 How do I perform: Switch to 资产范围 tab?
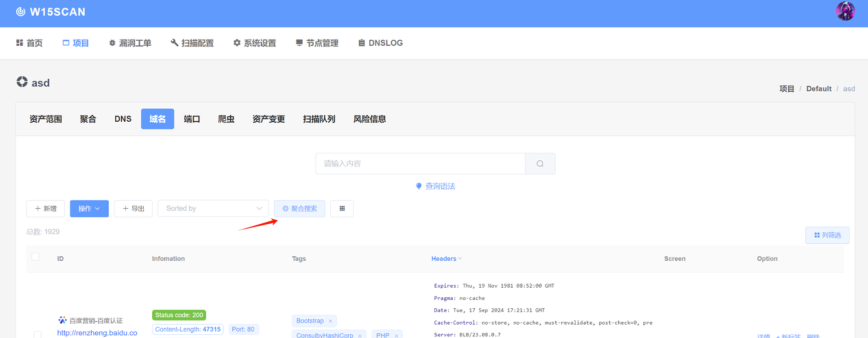[x=46, y=119]
